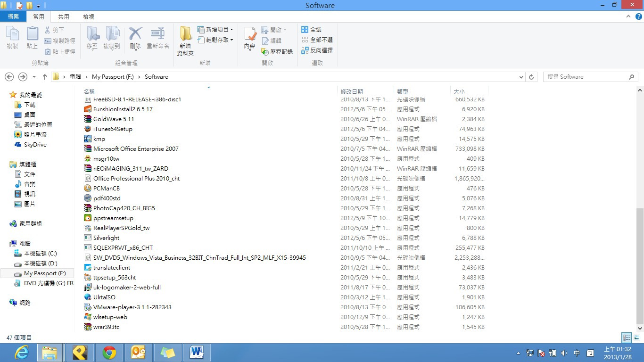Click the 搜尋 Software search box
The width and height of the screenshot is (644, 362).
(590, 77)
